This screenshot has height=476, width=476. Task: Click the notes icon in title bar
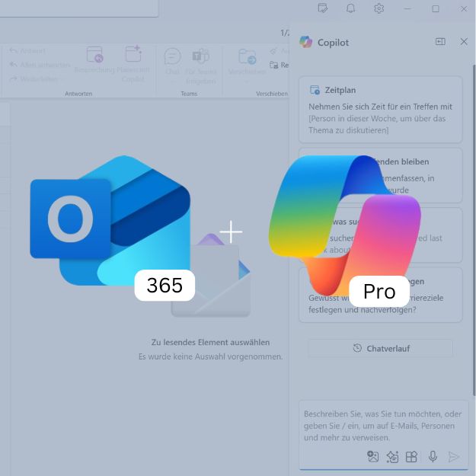click(323, 8)
